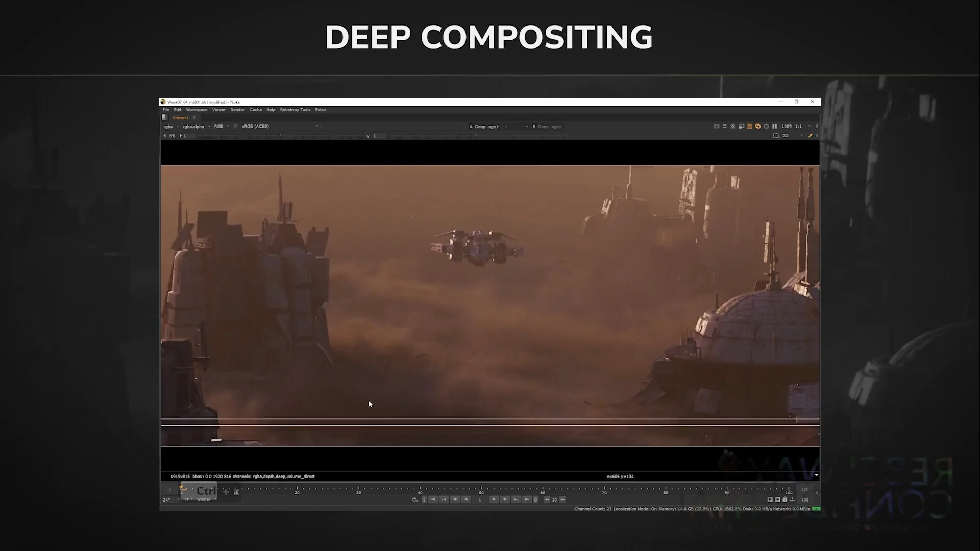Open the sRGB (ACES) viewer process dropdown
Screen dimensions: 980x551
[x=280, y=127]
